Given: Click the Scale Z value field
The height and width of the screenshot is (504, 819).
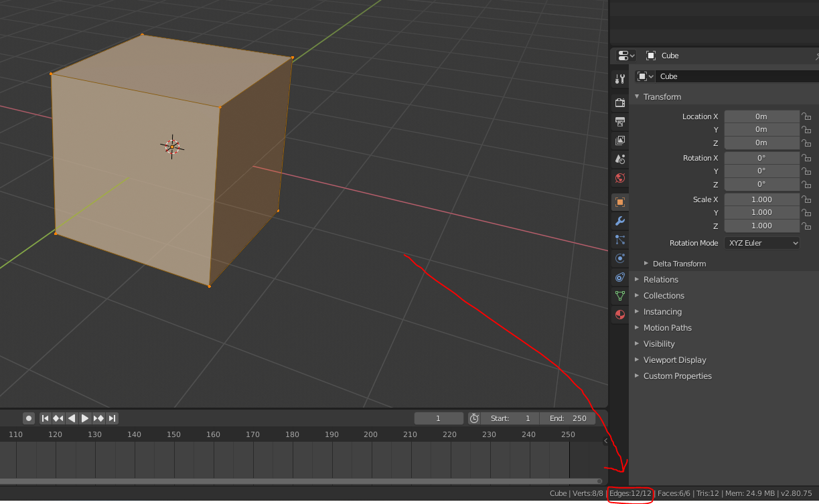Looking at the screenshot, I should tap(762, 226).
